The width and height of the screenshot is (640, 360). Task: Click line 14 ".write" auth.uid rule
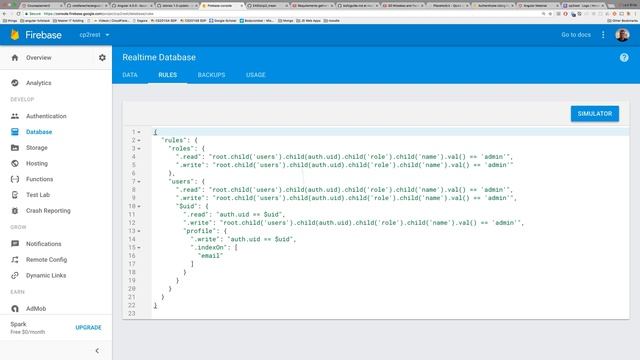(x=243, y=239)
